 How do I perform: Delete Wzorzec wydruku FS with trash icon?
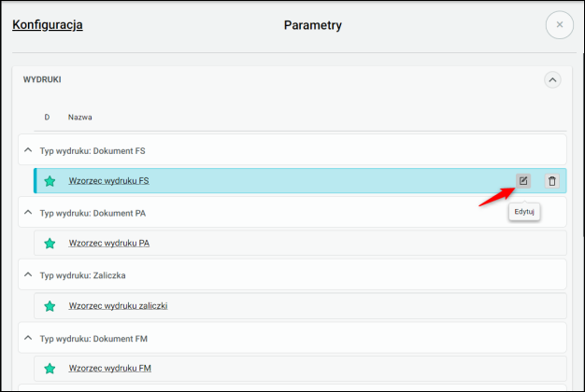pos(552,181)
